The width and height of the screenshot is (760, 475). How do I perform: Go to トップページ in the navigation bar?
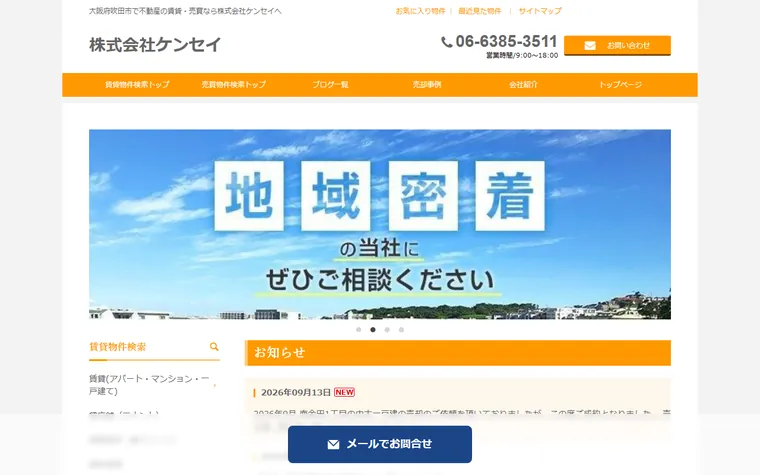click(620, 84)
